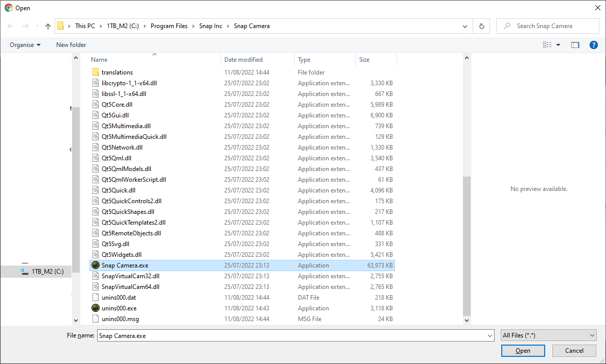The height and width of the screenshot is (364, 606).
Task: Click Snap Camera in breadcrumb path
Action: 251,26
